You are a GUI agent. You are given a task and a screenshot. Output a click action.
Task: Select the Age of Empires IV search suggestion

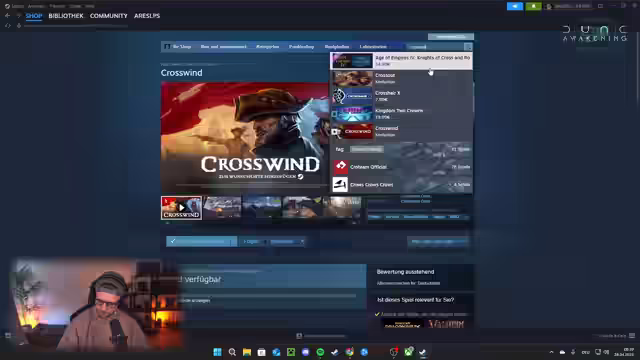pos(401,61)
